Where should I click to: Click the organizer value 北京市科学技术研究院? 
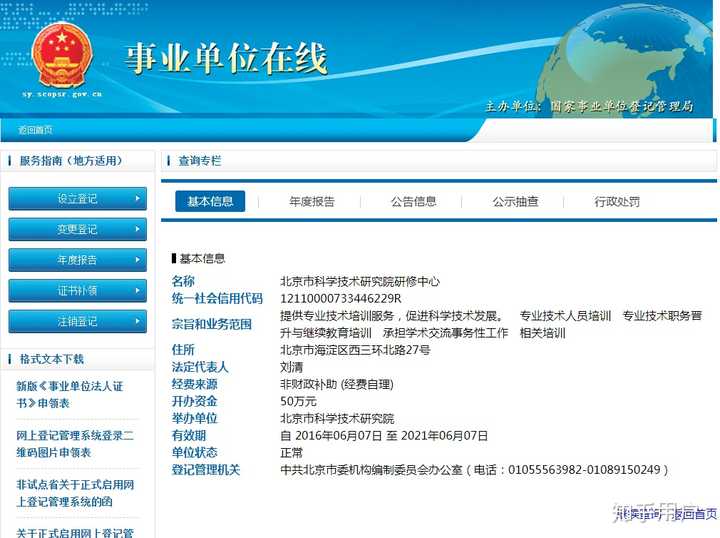[337, 418]
